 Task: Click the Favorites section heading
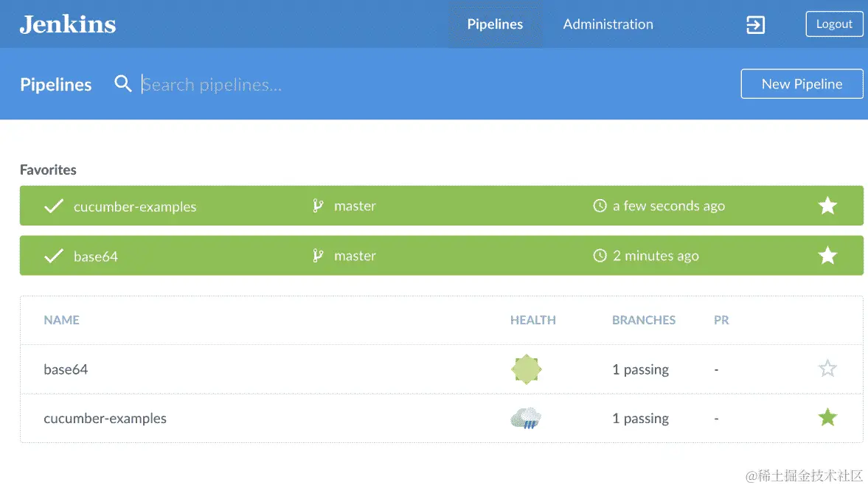click(48, 170)
